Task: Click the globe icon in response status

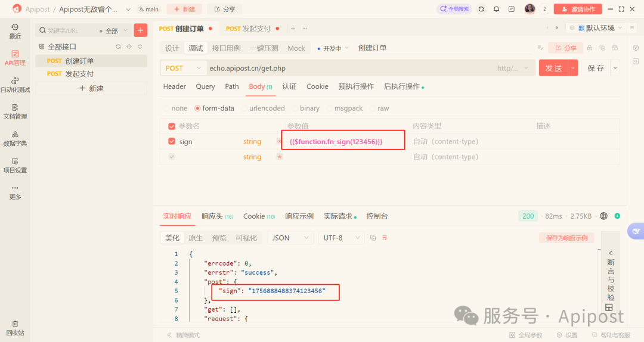Action: 603,216
